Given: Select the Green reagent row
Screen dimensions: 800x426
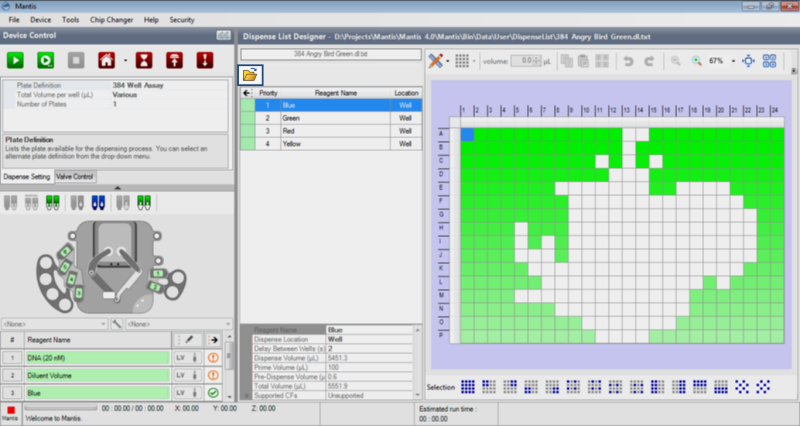Looking at the screenshot, I should pyautogui.click(x=331, y=118).
